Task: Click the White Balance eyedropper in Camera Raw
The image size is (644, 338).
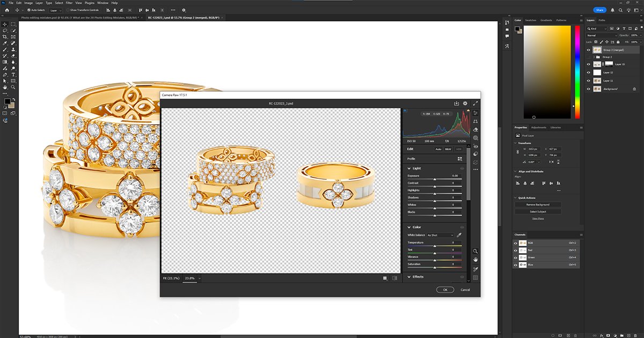Action: coord(459,235)
